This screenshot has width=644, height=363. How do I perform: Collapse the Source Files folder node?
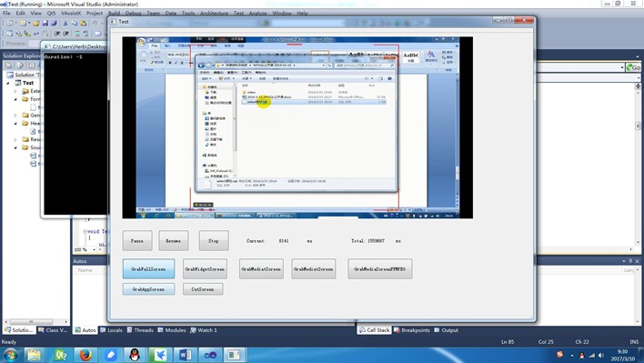pyautogui.click(x=16, y=147)
